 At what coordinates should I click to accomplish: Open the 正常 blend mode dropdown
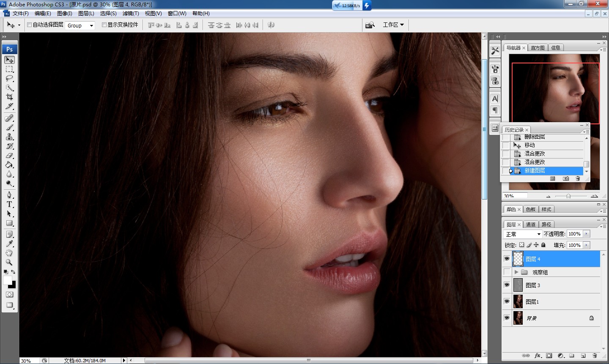[523, 234]
